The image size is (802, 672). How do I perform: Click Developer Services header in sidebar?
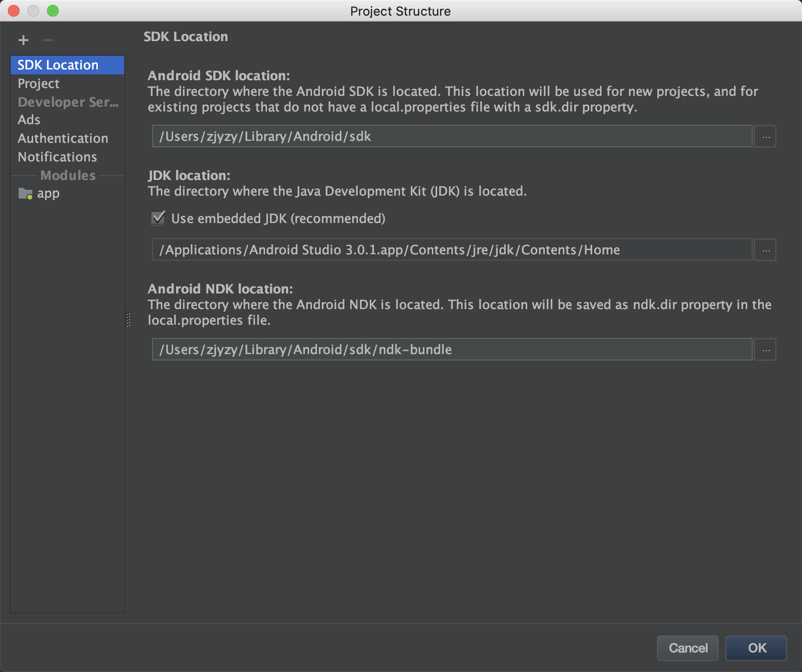pyautogui.click(x=67, y=102)
